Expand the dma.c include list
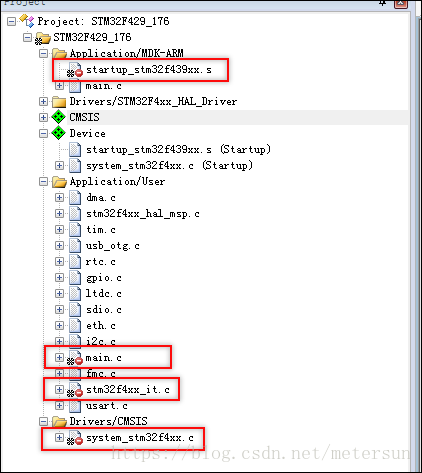The height and width of the screenshot is (473, 422). click(59, 197)
